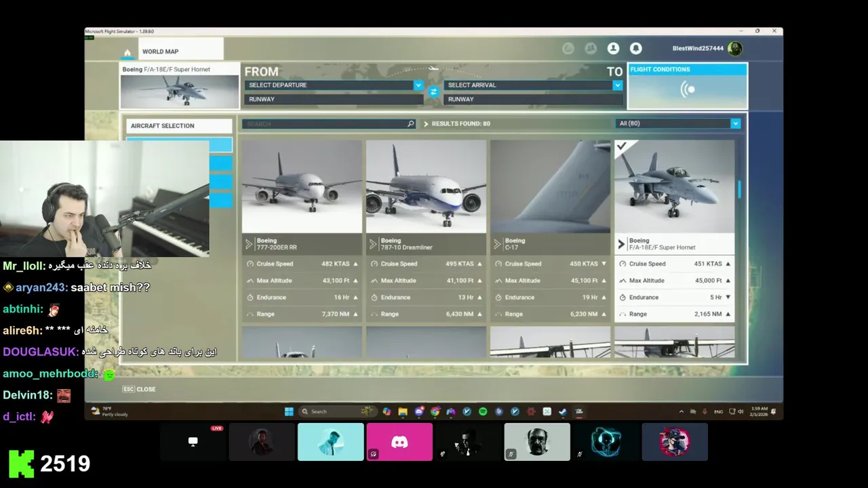Open File Explorer from the taskbar

403,411
